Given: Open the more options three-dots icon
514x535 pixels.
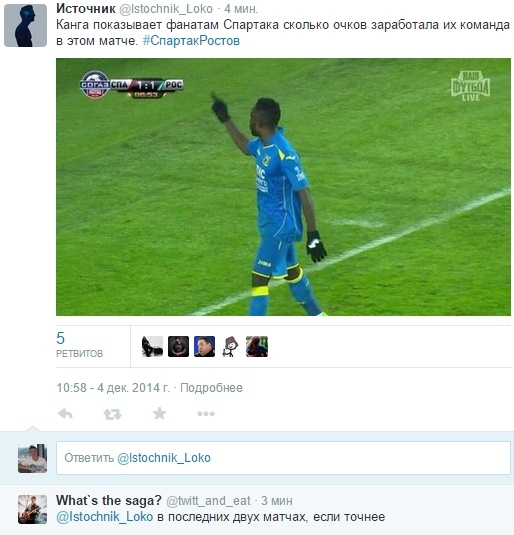Looking at the screenshot, I should pos(206,414).
